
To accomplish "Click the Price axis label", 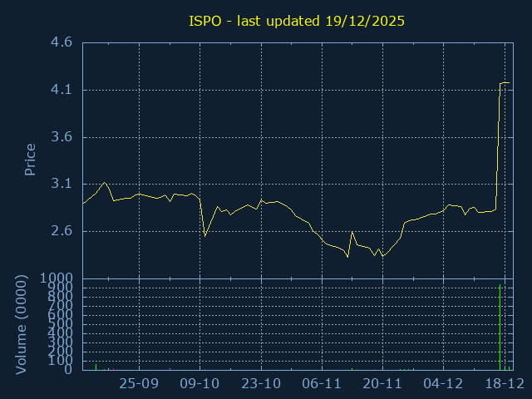I will (x=30, y=160).
